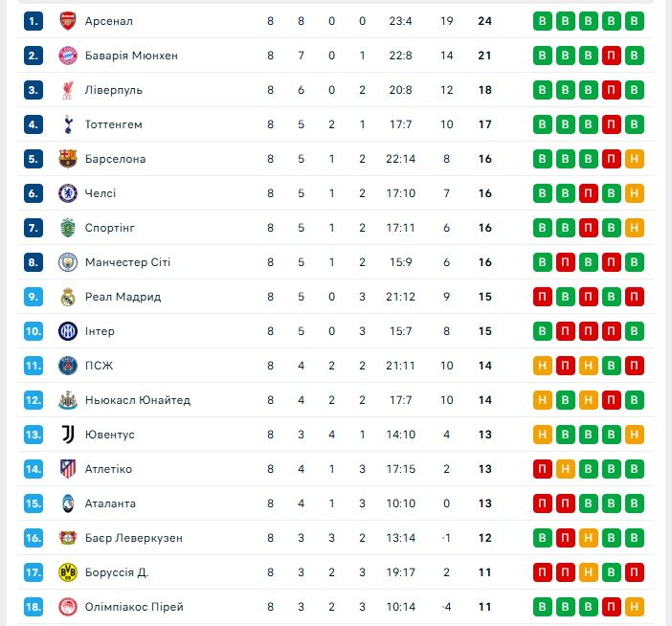672x626 pixels.
Task: Click the Liverpool club crest
Action: 68,90
